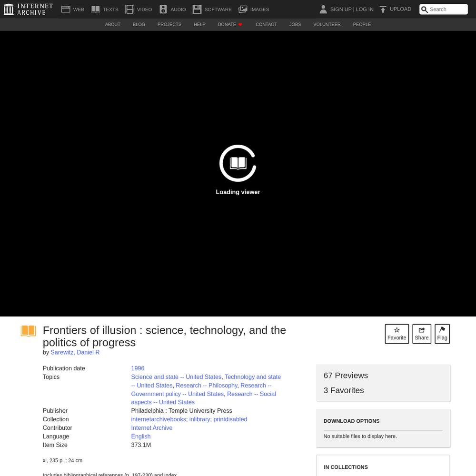Image resolution: width=476 pixels, height=476 pixels.
Task: Open the BLOG link
Action: (x=139, y=25)
